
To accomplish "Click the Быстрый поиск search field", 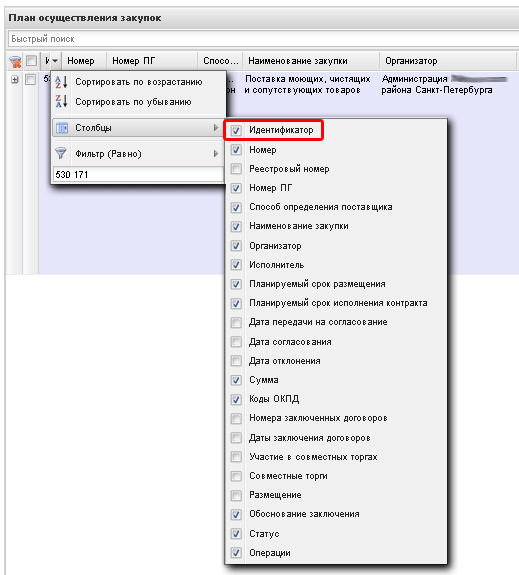I will click(263, 39).
